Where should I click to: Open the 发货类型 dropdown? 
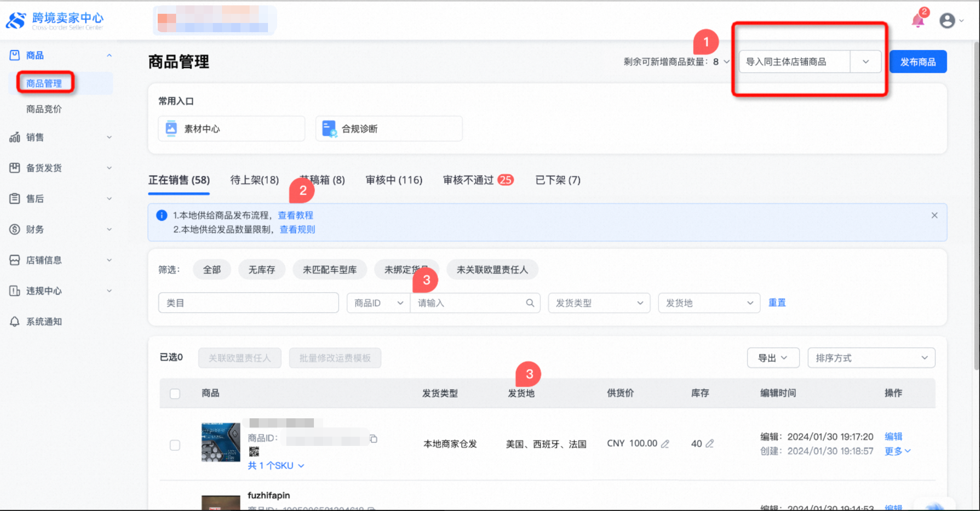tap(599, 303)
